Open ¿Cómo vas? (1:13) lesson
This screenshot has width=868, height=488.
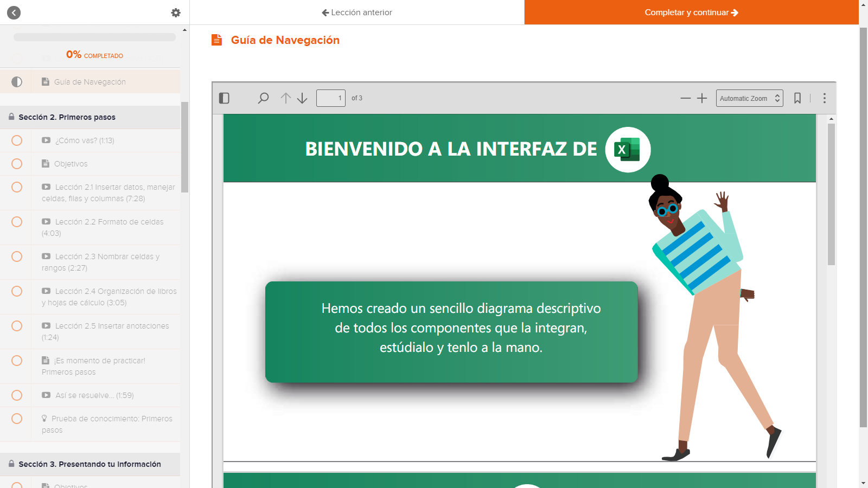[90, 140]
